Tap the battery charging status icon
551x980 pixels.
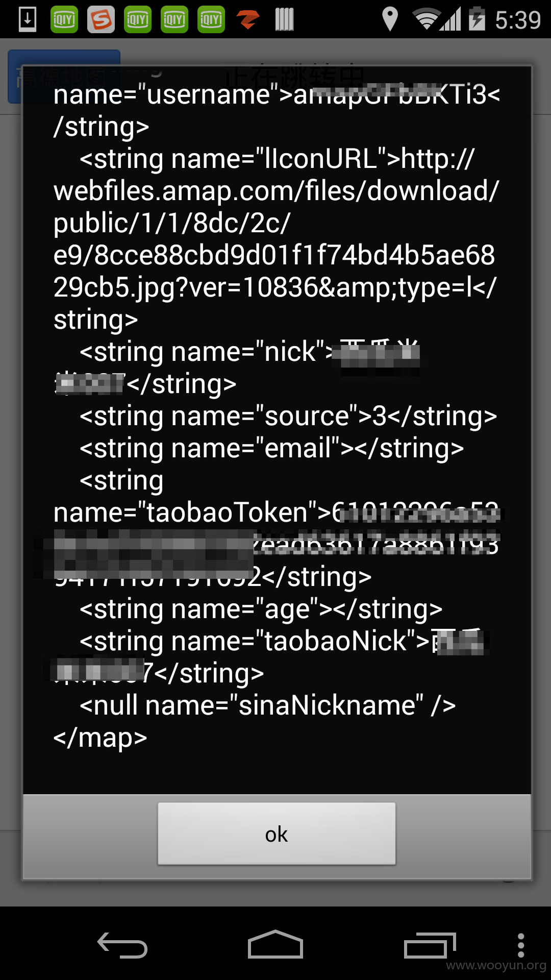477,19
